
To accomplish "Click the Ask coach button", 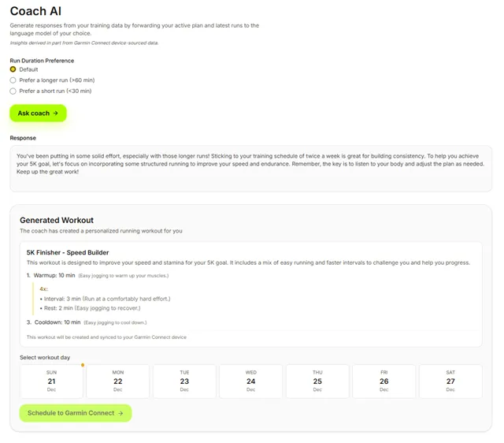I will 38,114.
